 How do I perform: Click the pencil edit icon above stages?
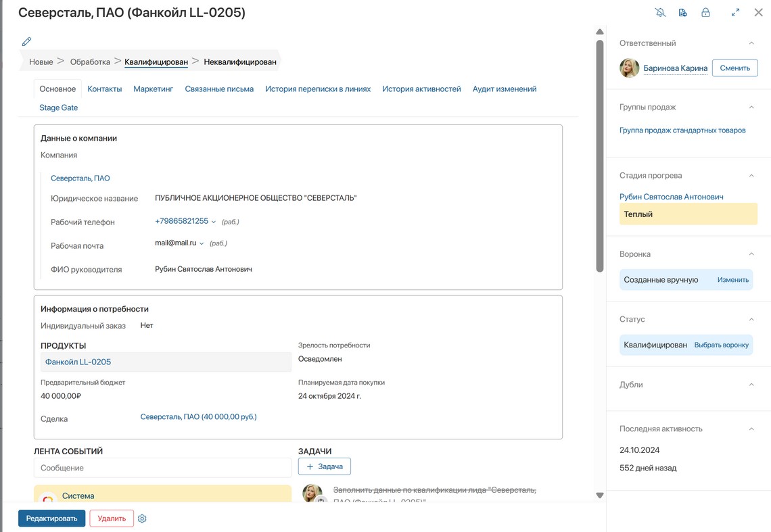point(26,41)
